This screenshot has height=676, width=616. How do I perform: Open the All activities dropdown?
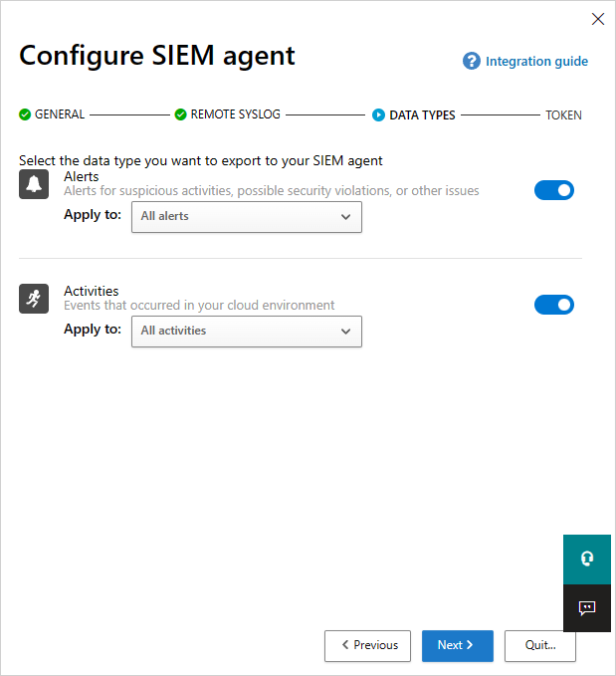(x=247, y=331)
